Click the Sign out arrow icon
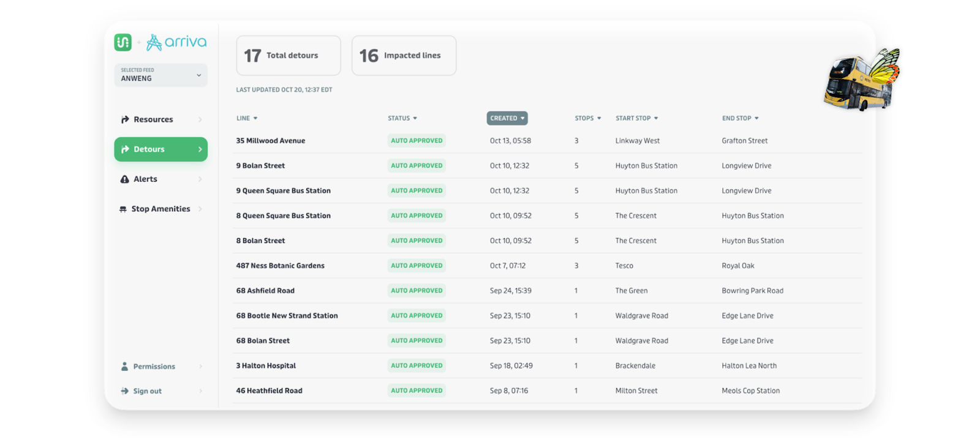This screenshot has width=980, height=442. click(x=124, y=391)
